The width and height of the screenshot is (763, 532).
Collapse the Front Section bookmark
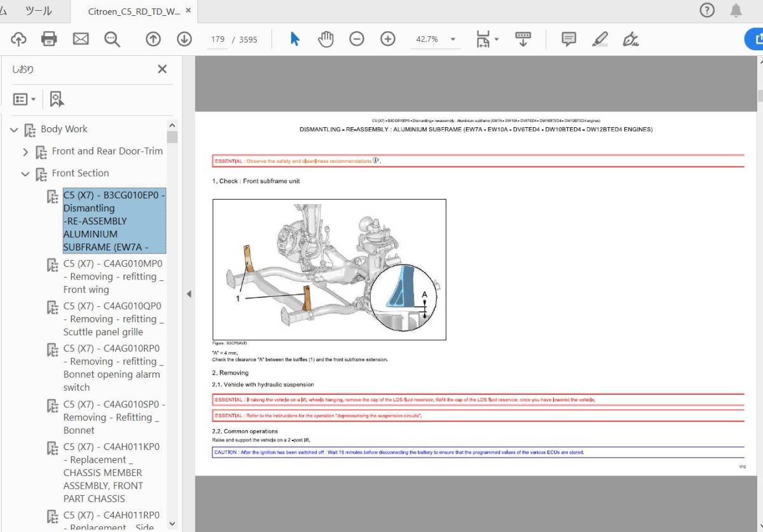[25, 174]
